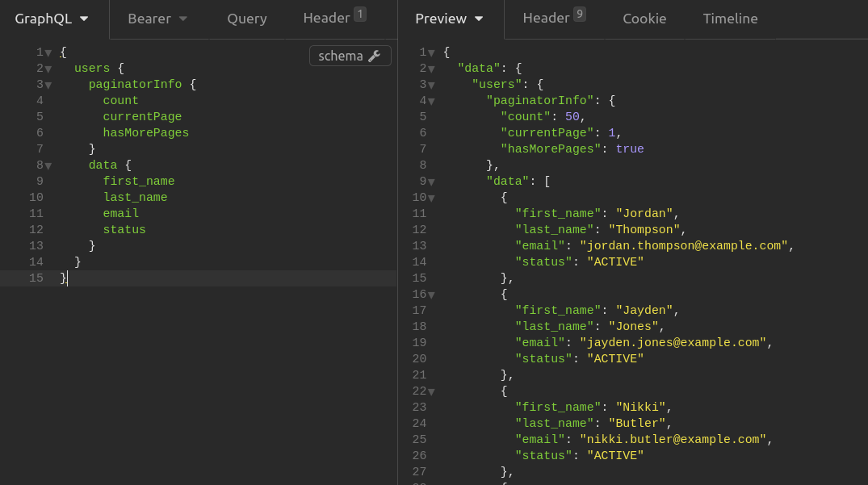This screenshot has height=485, width=868.
Task: Click 'email' field in query editor
Action: [120, 214]
